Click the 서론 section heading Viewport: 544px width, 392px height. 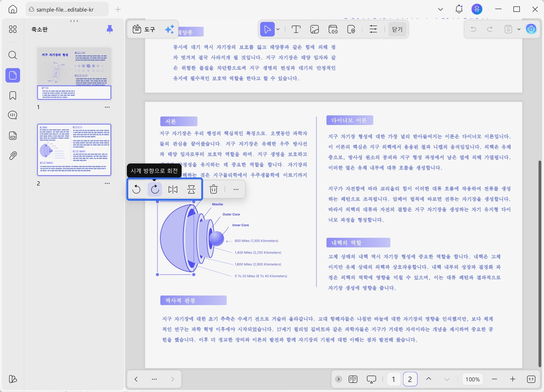(x=179, y=121)
